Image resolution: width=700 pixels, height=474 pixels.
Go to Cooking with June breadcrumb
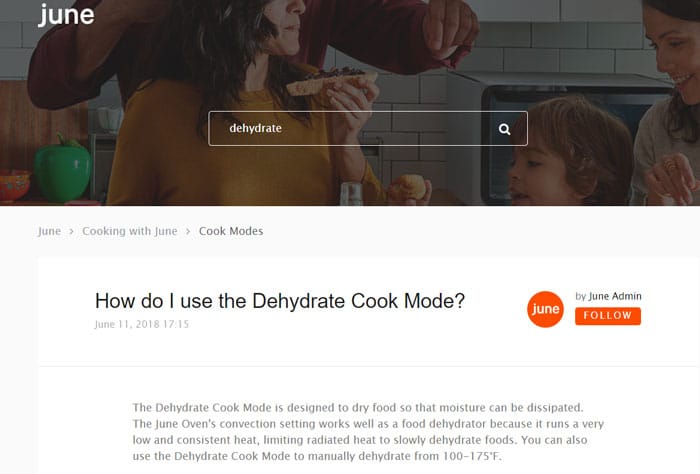tap(130, 231)
